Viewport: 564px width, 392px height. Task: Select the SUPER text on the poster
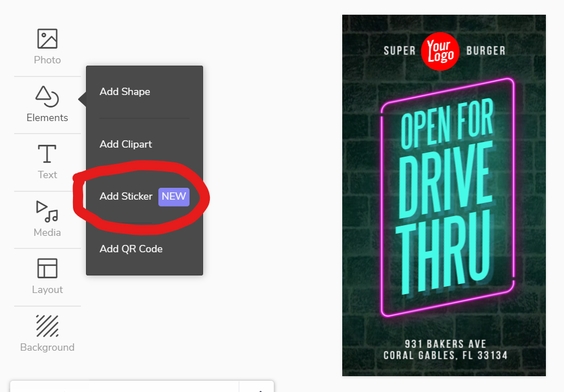[x=399, y=51]
